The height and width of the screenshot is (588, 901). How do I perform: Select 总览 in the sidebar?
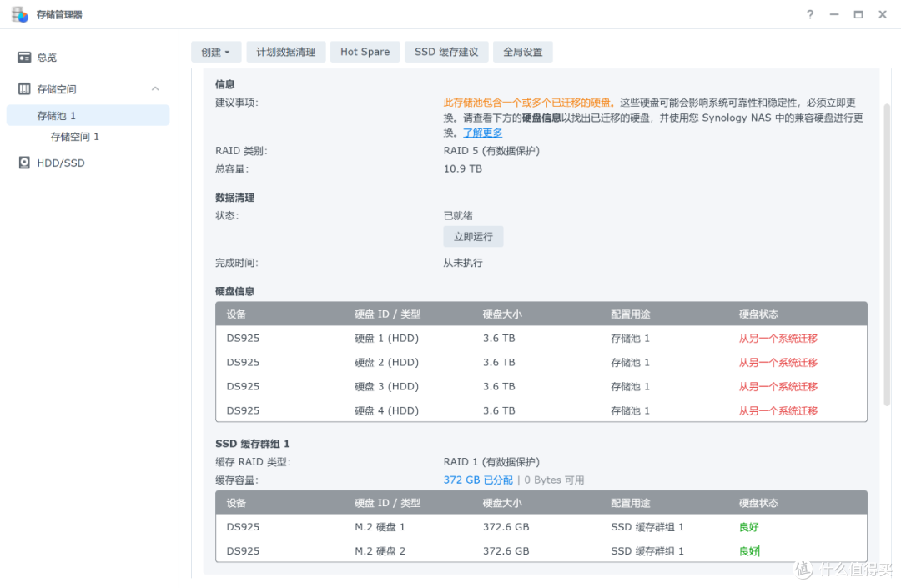click(x=47, y=58)
